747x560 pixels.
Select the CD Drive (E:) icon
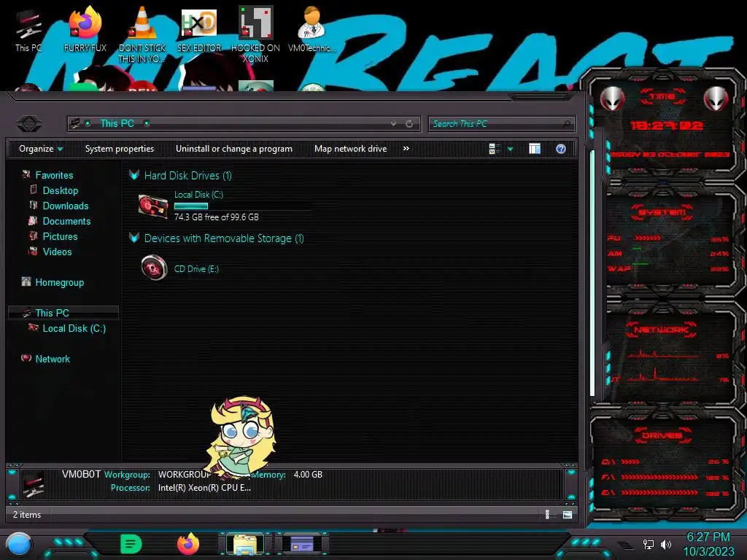pyautogui.click(x=155, y=268)
